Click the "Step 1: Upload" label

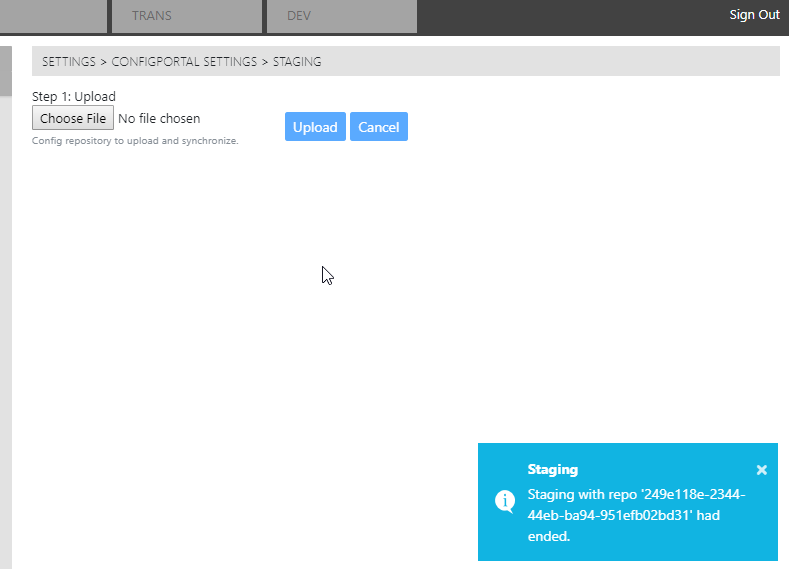pos(74,97)
